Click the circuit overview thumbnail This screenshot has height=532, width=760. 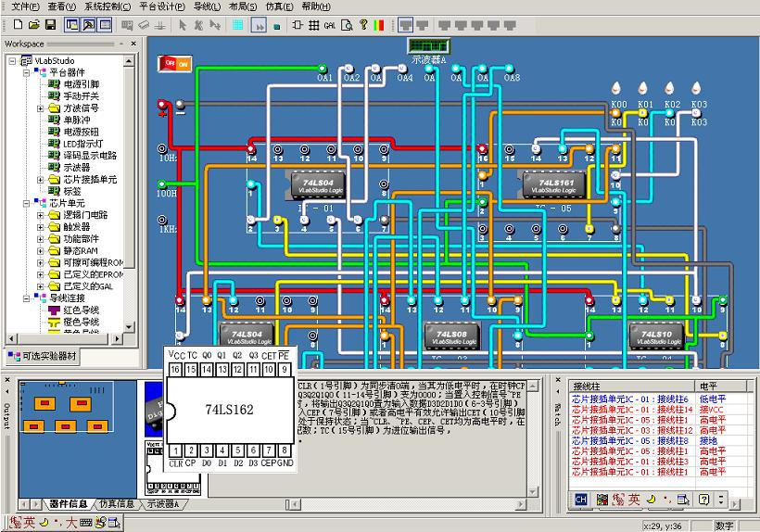(78, 439)
